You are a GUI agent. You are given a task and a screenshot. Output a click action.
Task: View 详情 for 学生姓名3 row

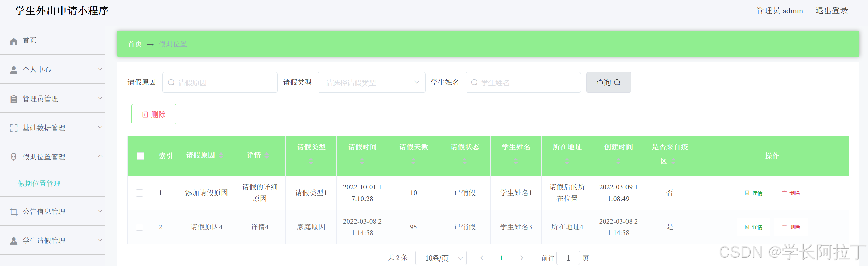coord(754,227)
